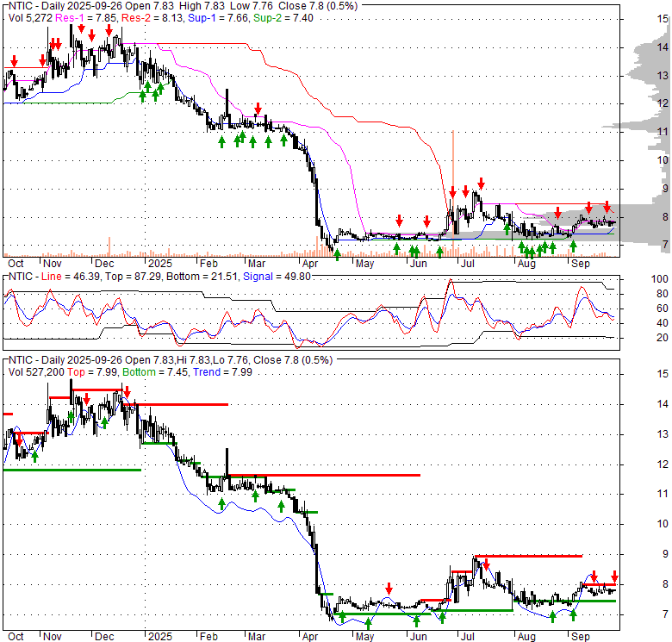The height and width of the screenshot is (642, 672).
Task: Select the Apr label on the top chart axis
Action: [310, 264]
